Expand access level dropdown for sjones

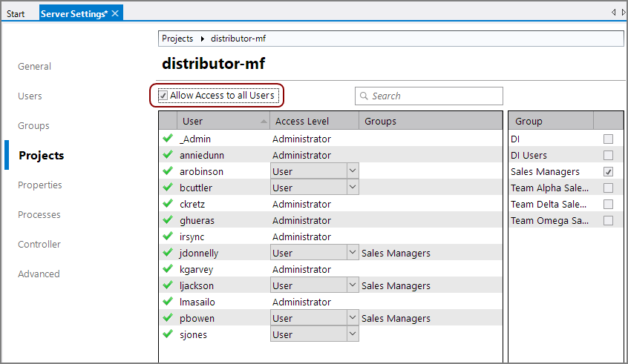tap(353, 334)
